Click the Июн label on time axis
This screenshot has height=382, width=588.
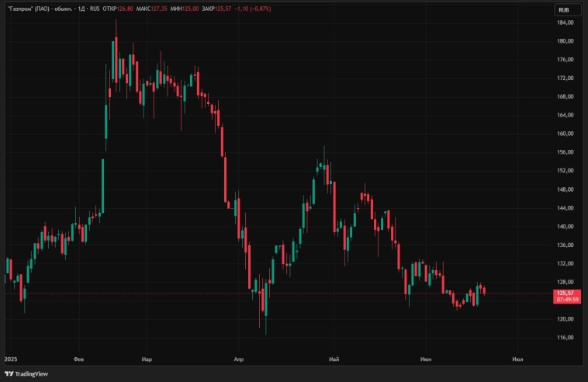point(426,359)
